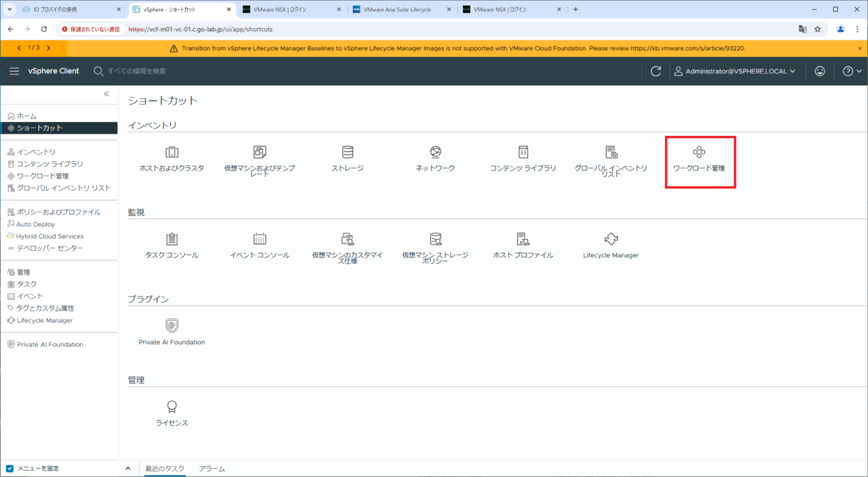Open the アラーム (Alarms) tab
Viewport: 868px width, 477px height.
coord(212,469)
